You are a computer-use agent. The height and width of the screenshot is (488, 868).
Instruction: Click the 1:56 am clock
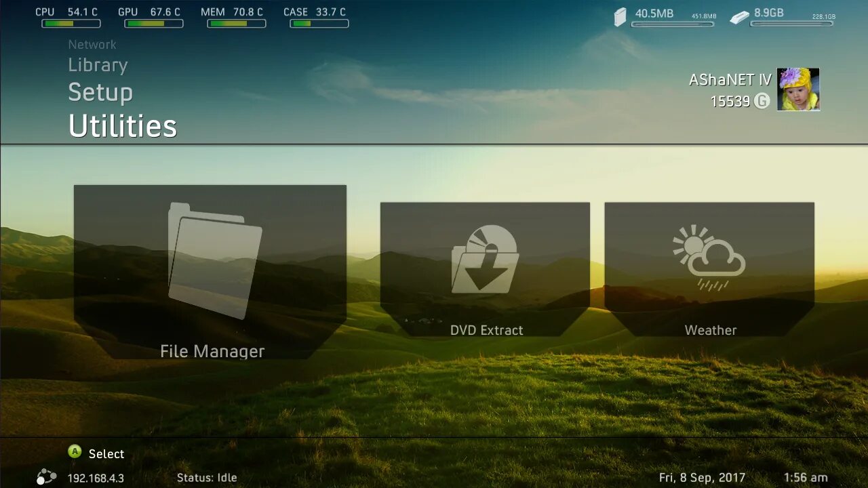point(806,478)
